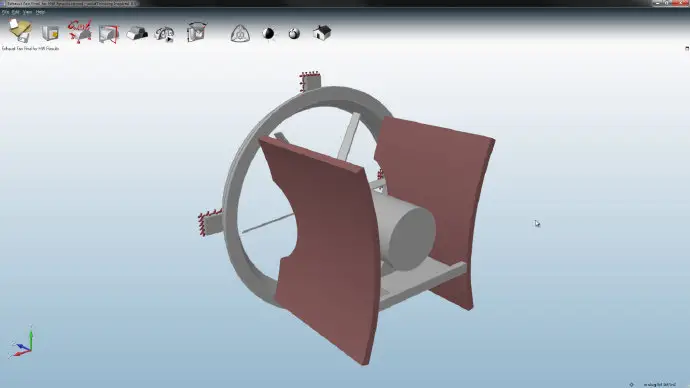Click the small diamond icon in status bar
The width and height of the screenshot is (690, 388).
coord(631,384)
